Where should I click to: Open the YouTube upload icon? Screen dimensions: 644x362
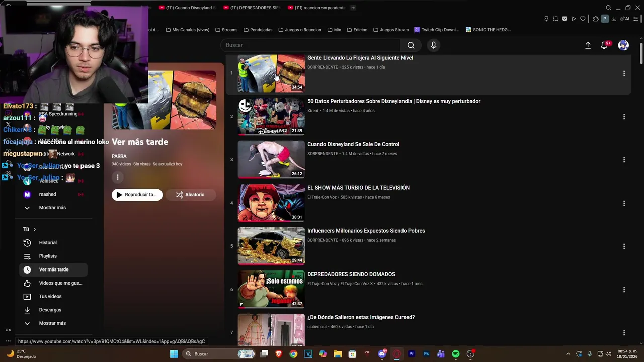click(588, 45)
